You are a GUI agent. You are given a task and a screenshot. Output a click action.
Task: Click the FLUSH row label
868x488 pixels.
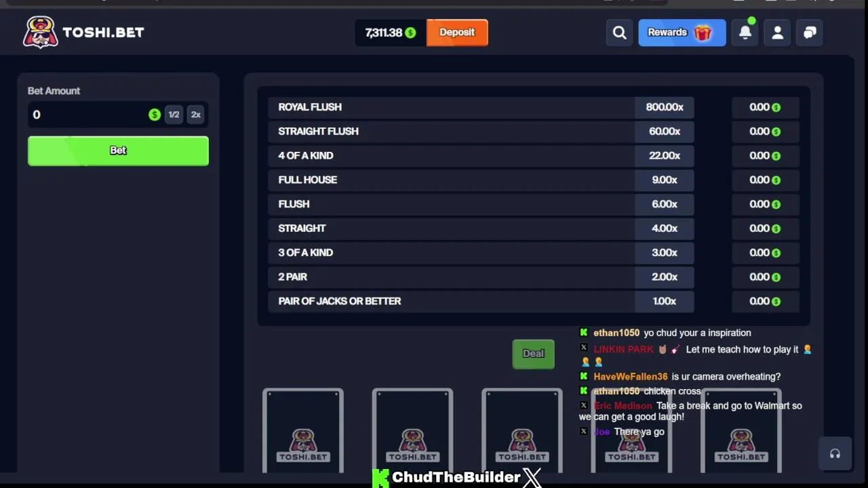point(294,204)
